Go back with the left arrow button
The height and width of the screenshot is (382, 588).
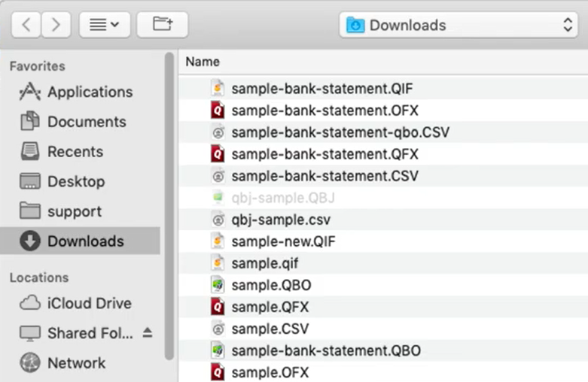click(x=26, y=25)
